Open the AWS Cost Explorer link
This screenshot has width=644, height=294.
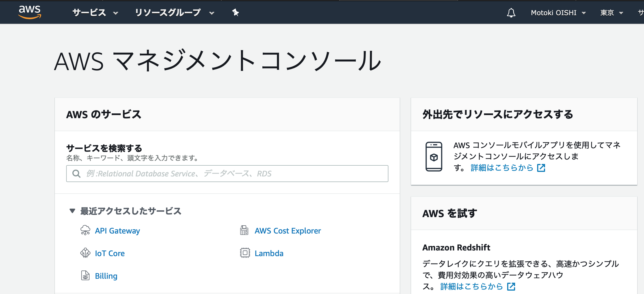coord(288,231)
